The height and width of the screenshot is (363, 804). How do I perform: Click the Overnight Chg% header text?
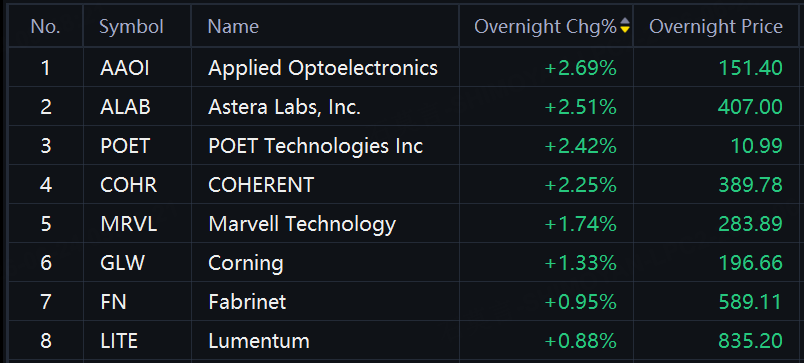[x=545, y=27]
